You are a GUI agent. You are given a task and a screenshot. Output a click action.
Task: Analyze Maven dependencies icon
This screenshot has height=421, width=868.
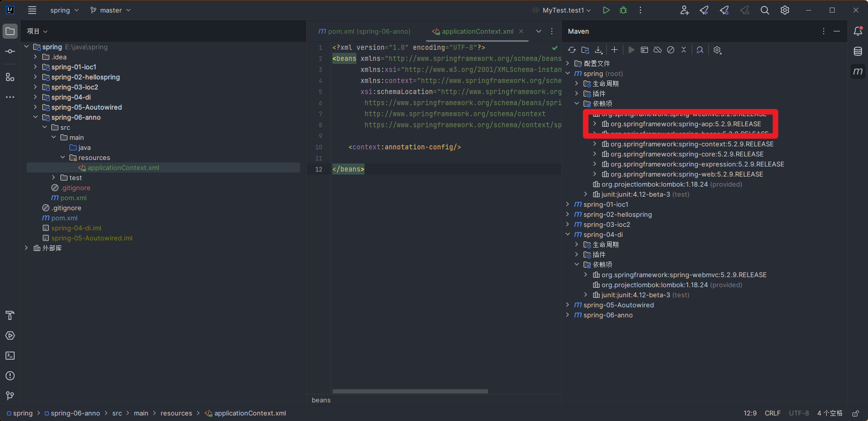(x=700, y=50)
